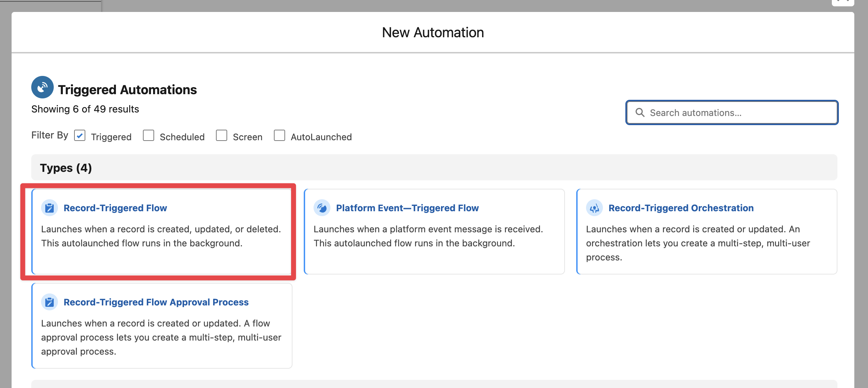
Task: Check the AutoLaunched filter checkbox
Action: [x=280, y=136]
